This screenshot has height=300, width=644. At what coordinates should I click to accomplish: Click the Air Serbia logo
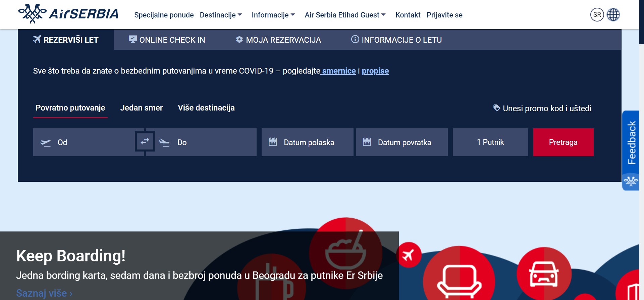(x=68, y=14)
